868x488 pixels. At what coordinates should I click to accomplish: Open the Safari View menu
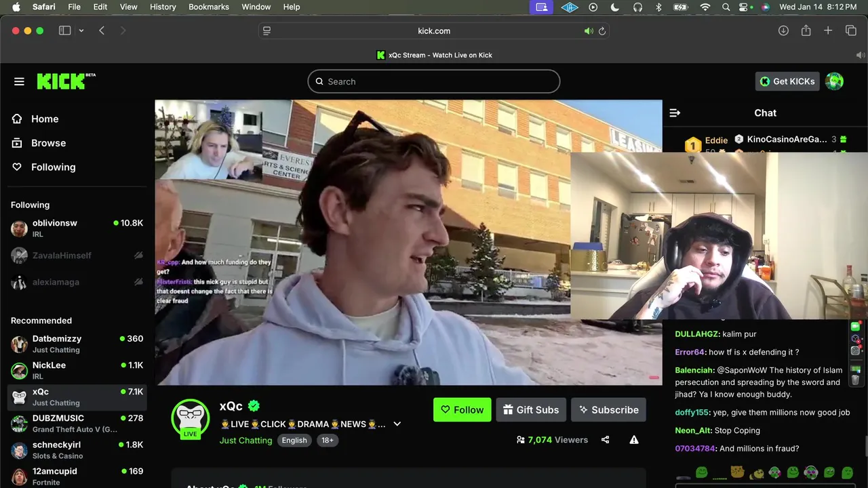pyautogui.click(x=129, y=7)
